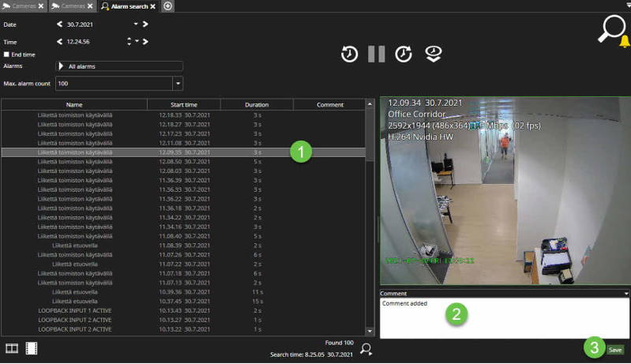The width and height of the screenshot is (631, 364).
Task: Add a new tab with plus button
Action: (x=168, y=6)
